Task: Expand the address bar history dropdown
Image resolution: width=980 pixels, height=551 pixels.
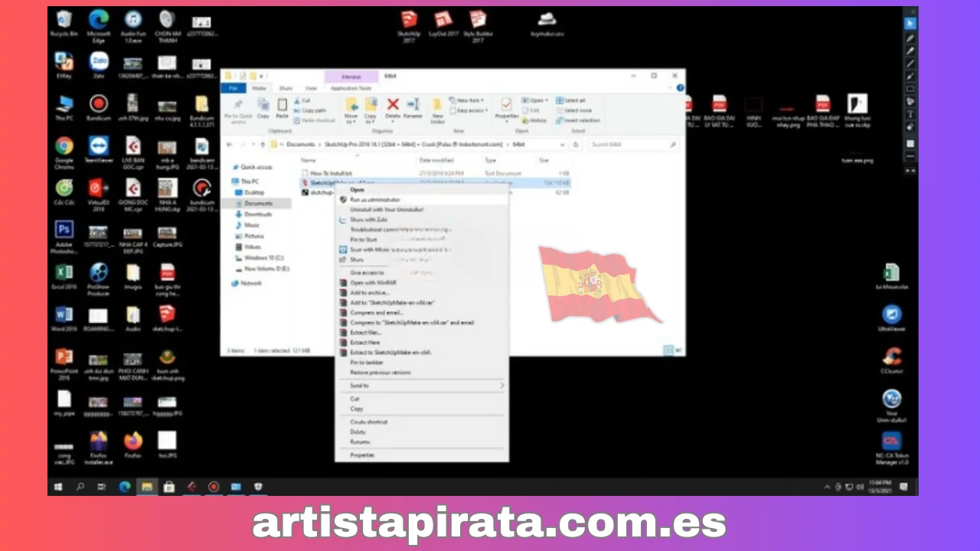Action: tap(564, 144)
